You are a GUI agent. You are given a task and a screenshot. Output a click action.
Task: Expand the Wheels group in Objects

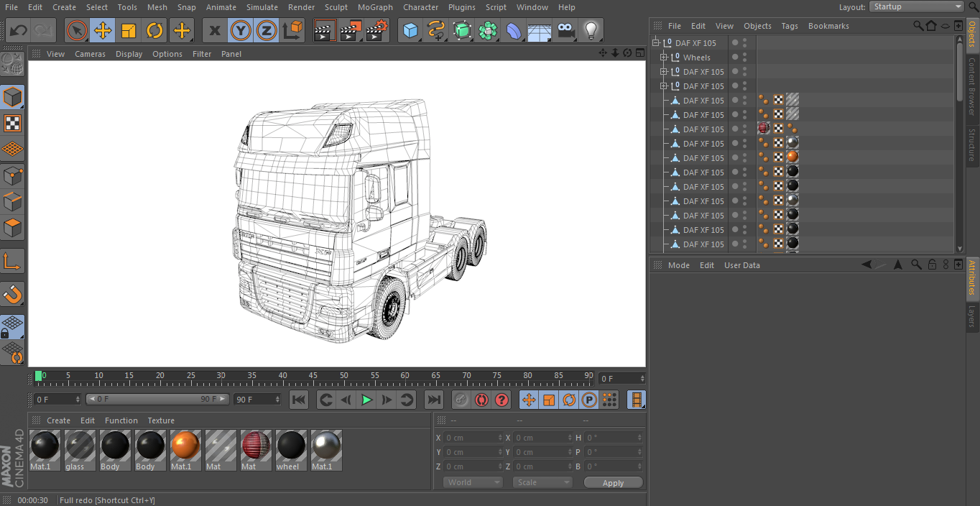(664, 57)
